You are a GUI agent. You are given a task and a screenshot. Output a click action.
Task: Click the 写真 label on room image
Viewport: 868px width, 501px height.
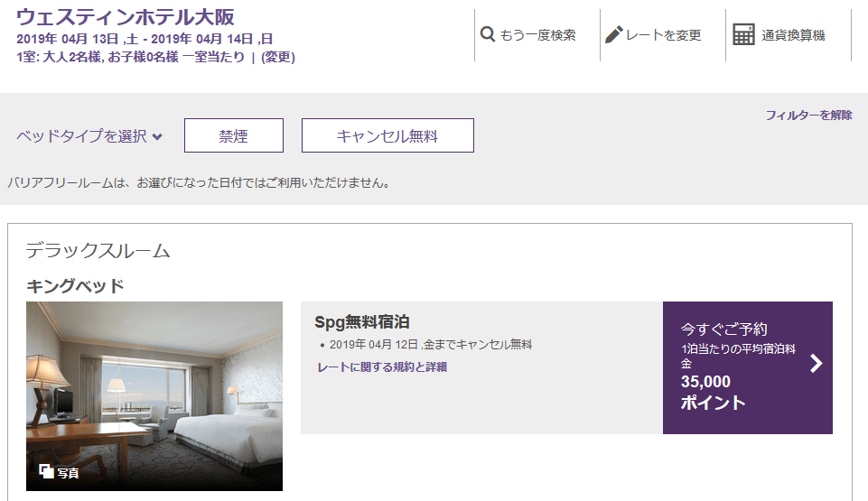tap(68, 473)
